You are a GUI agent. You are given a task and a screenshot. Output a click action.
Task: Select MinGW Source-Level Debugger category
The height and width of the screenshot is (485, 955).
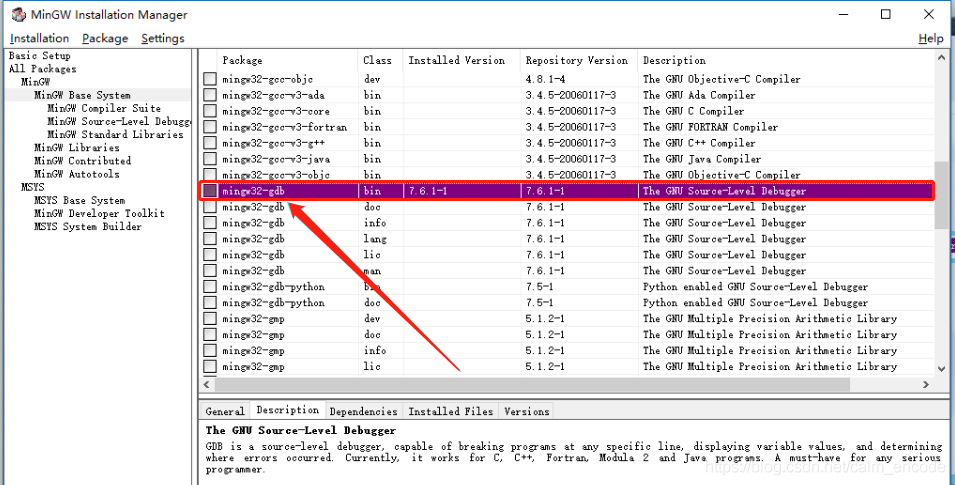click(x=119, y=121)
